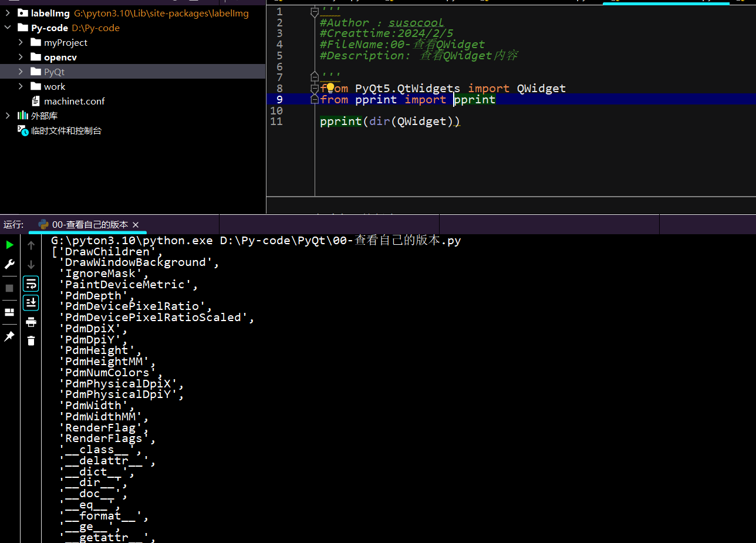The image size is (756, 543).
Task: Toggle scroll-to-end in the console
Action: tap(31, 303)
